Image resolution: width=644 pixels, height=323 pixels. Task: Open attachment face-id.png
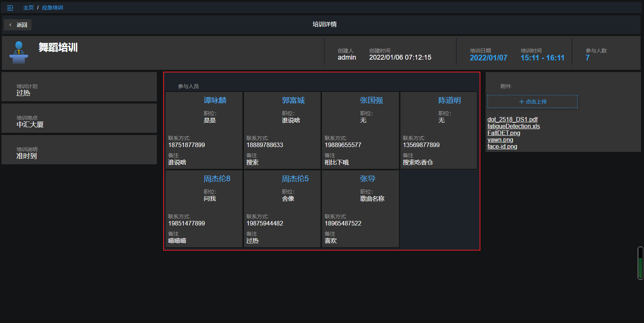502,146
